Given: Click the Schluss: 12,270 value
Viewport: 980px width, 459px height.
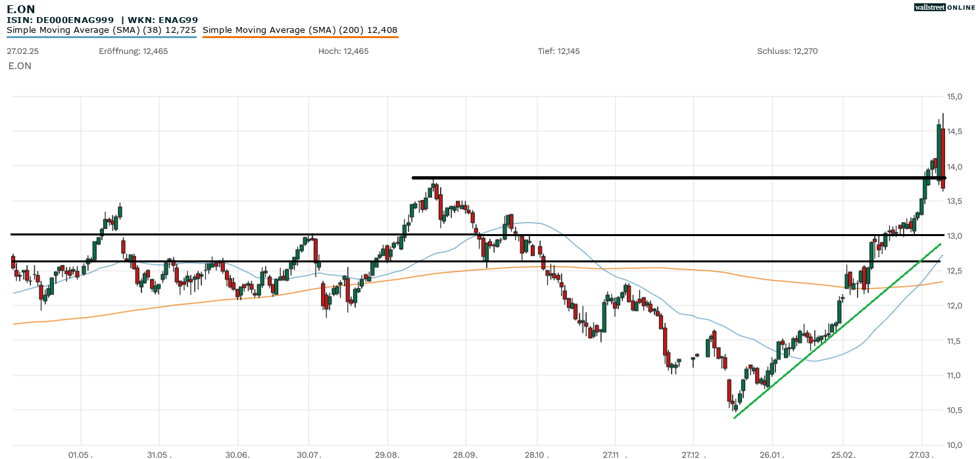Looking at the screenshot, I should [x=787, y=51].
